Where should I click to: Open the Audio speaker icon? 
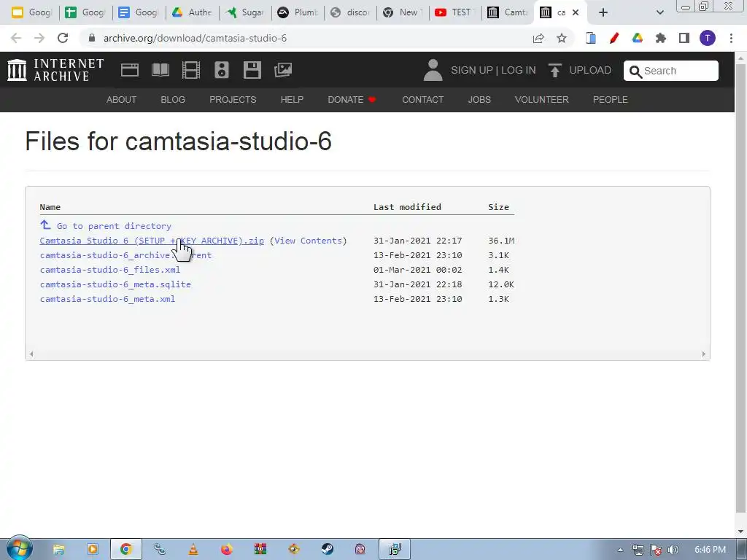pos(222,70)
